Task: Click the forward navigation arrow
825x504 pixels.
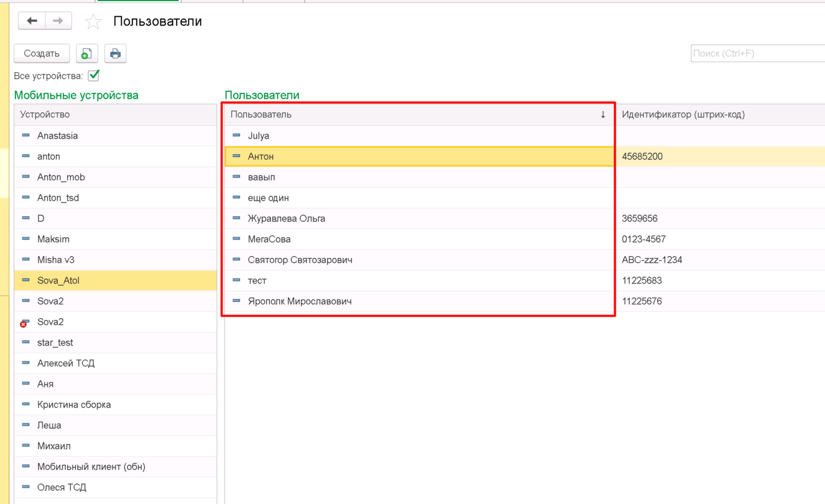Action: tap(58, 21)
